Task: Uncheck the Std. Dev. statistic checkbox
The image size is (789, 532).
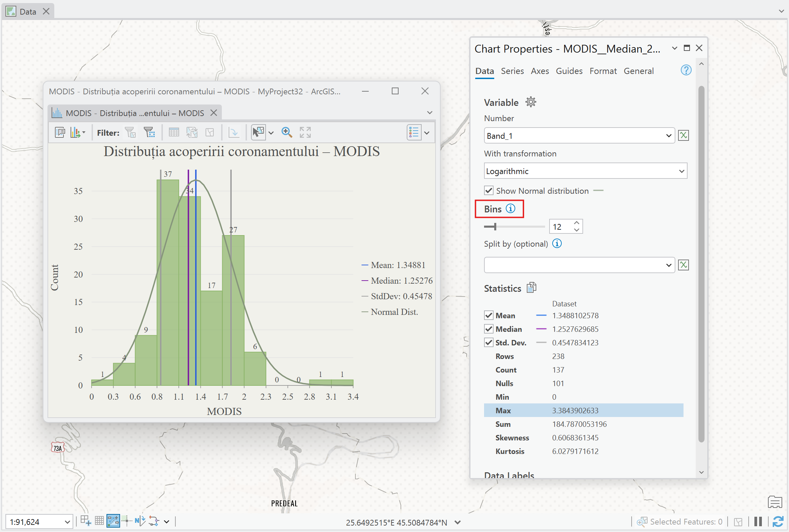Action: coord(488,342)
